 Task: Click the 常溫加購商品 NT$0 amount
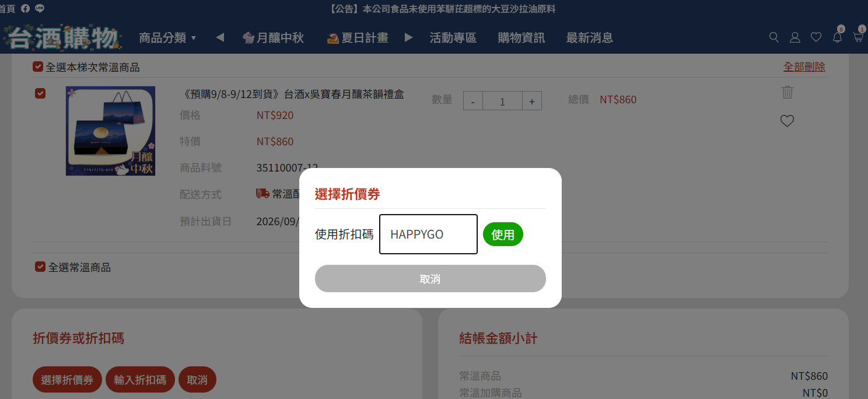(815, 393)
